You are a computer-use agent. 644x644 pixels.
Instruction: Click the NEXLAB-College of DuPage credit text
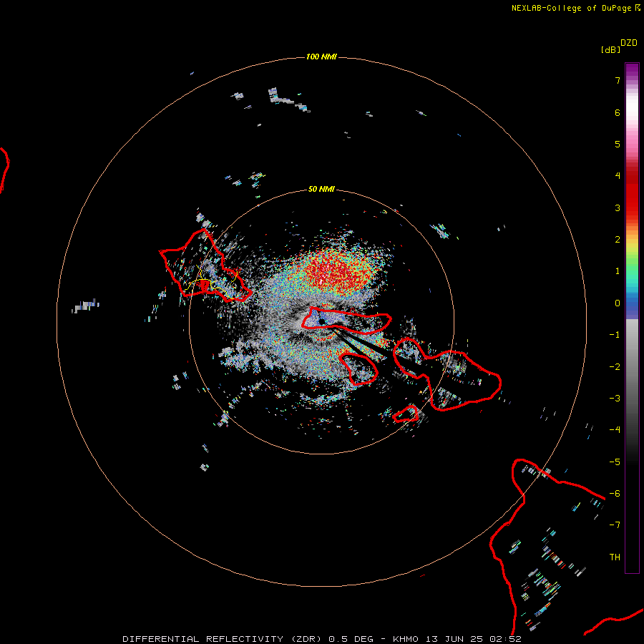[x=575, y=8]
